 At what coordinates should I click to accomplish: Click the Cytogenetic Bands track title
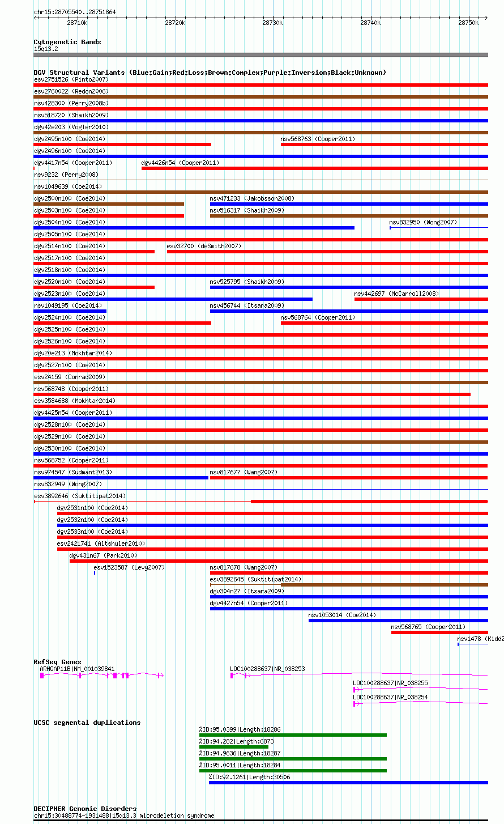[67, 42]
